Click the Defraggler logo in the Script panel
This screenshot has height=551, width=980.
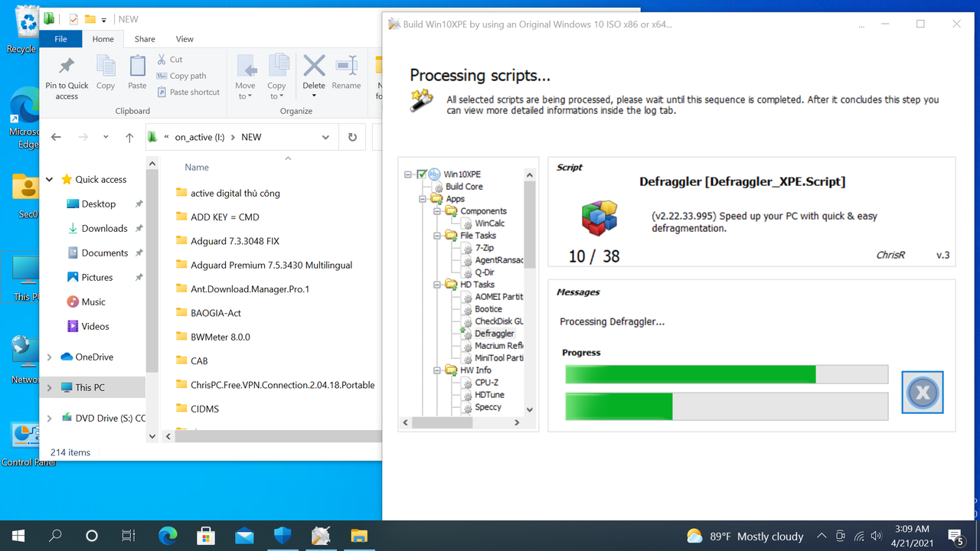pos(599,218)
